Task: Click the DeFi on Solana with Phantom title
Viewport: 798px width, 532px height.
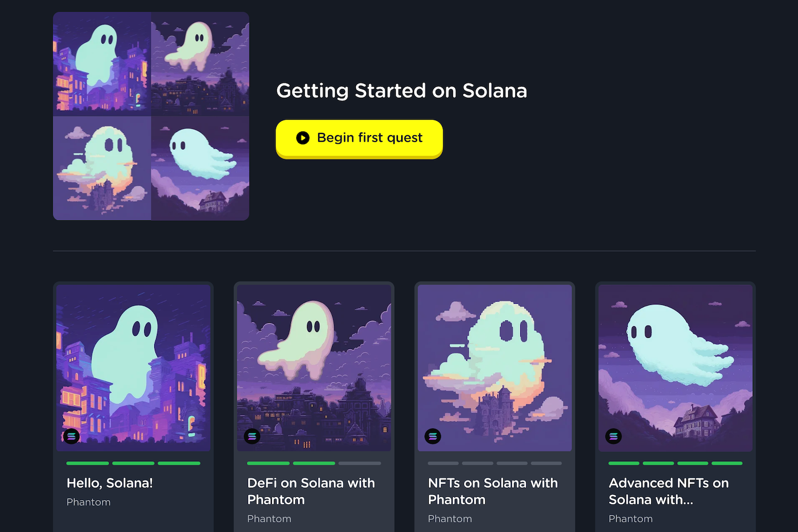Action: tap(311, 491)
